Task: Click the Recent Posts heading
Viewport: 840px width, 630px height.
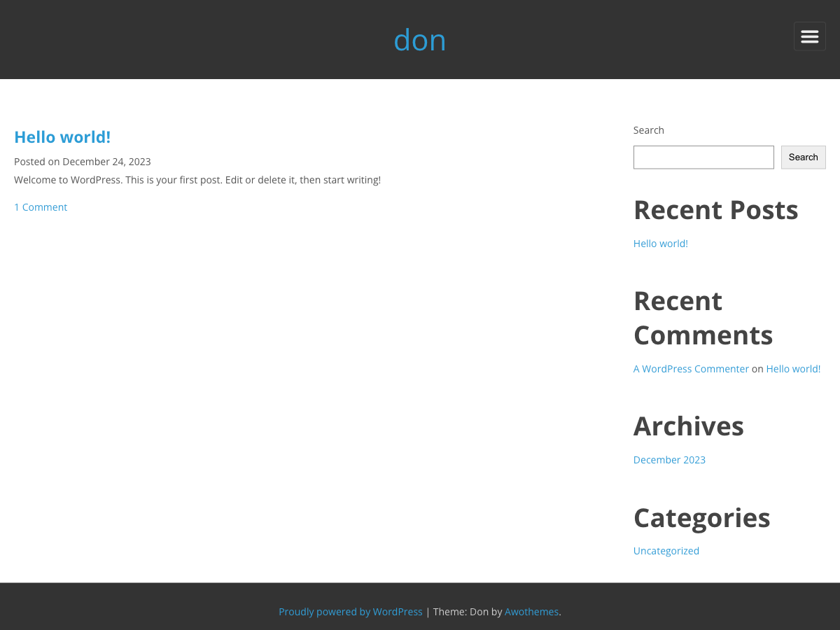Action: pyautogui.click(x=715, y=209)
